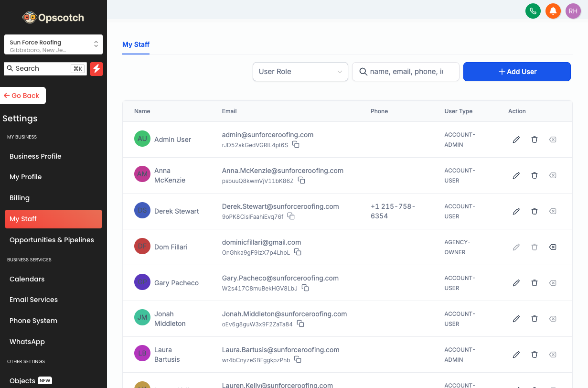Copy Gary Pacheco's user ID

click(x=305, y=288)
